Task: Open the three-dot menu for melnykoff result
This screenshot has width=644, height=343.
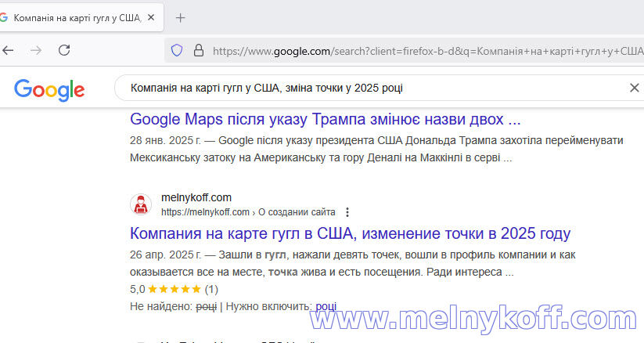Action: 347,212
